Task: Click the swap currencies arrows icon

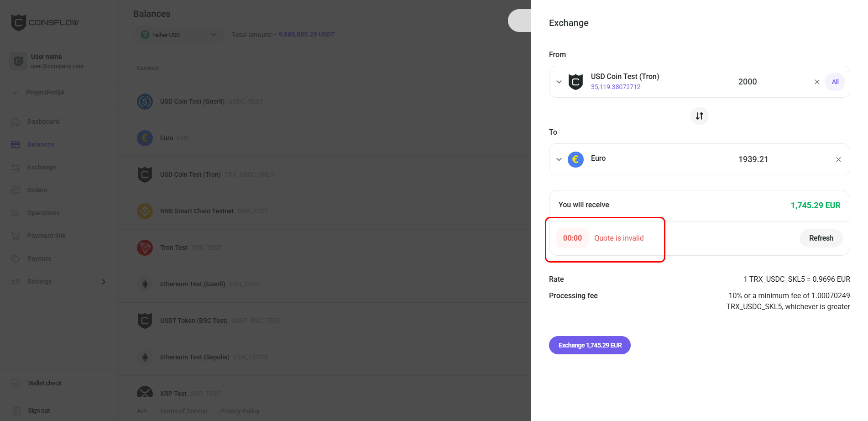Action: 699,116
